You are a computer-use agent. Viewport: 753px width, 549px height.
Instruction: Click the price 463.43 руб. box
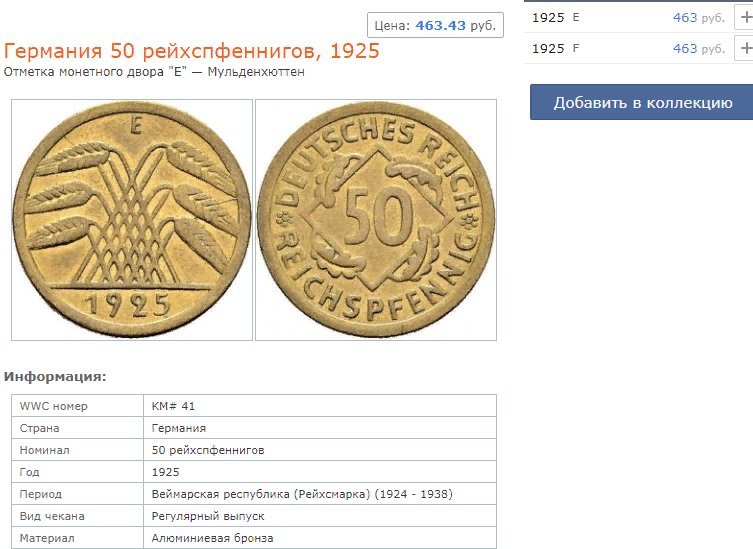click(x=436, y=25)
